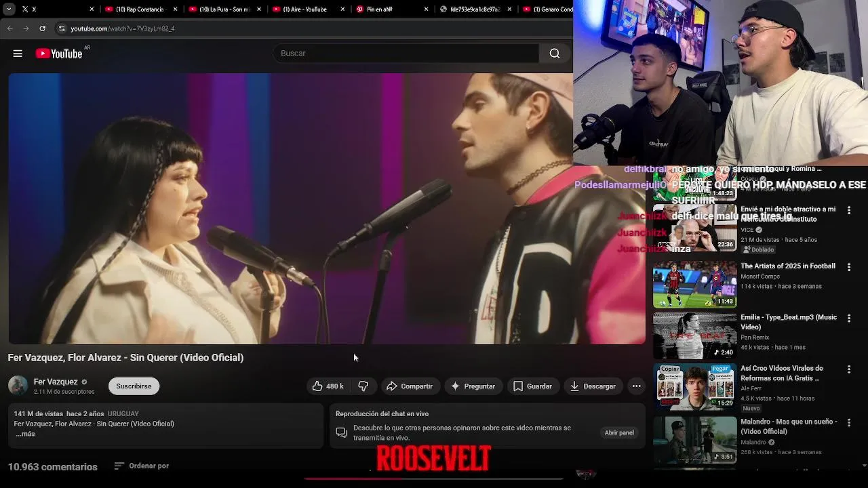
Task: Open options for Emilia Type_Beat.mp3
Action: 848,319
